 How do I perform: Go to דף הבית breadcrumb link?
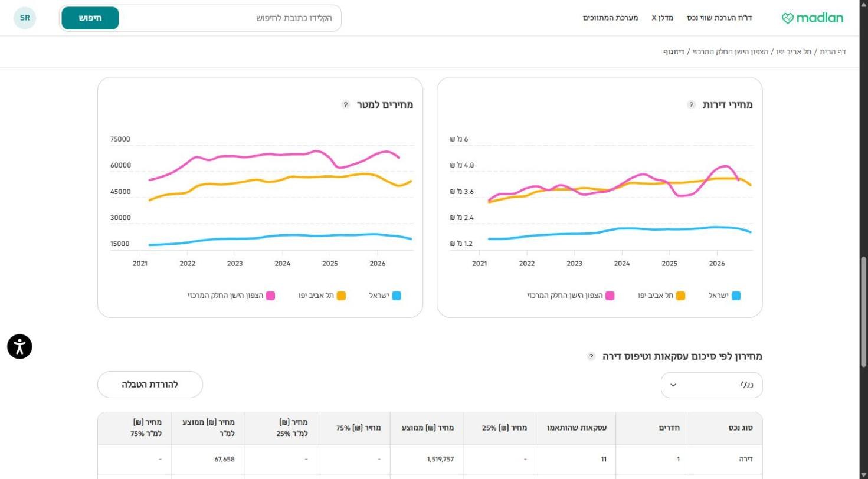click(x=833, y=52)
